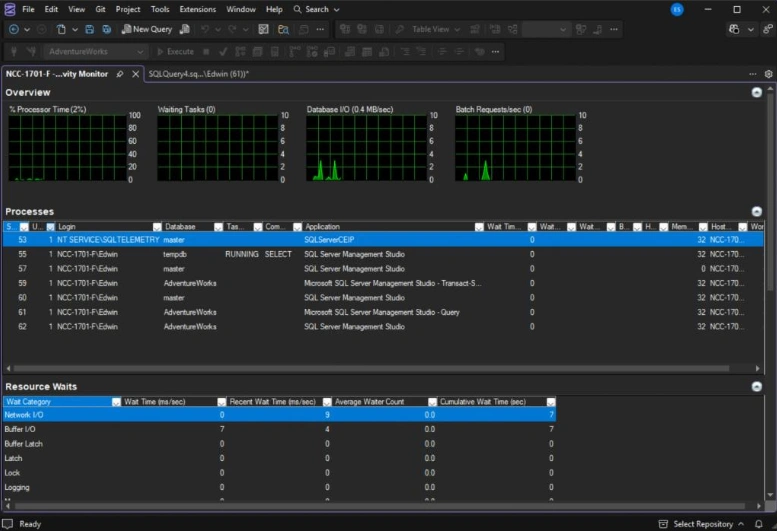Click the New Item file icon
Image resolution: width=777 pixels, height=531 pixels.
click(60, 29)
